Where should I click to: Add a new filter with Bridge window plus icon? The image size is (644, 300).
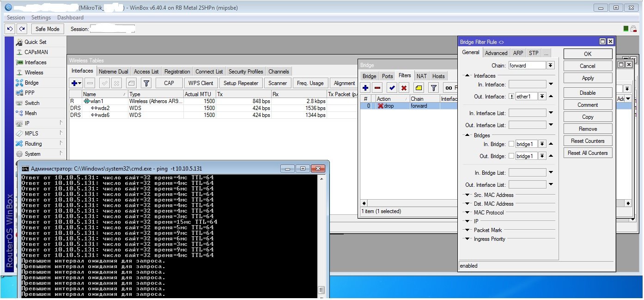(x=365, y=87)
